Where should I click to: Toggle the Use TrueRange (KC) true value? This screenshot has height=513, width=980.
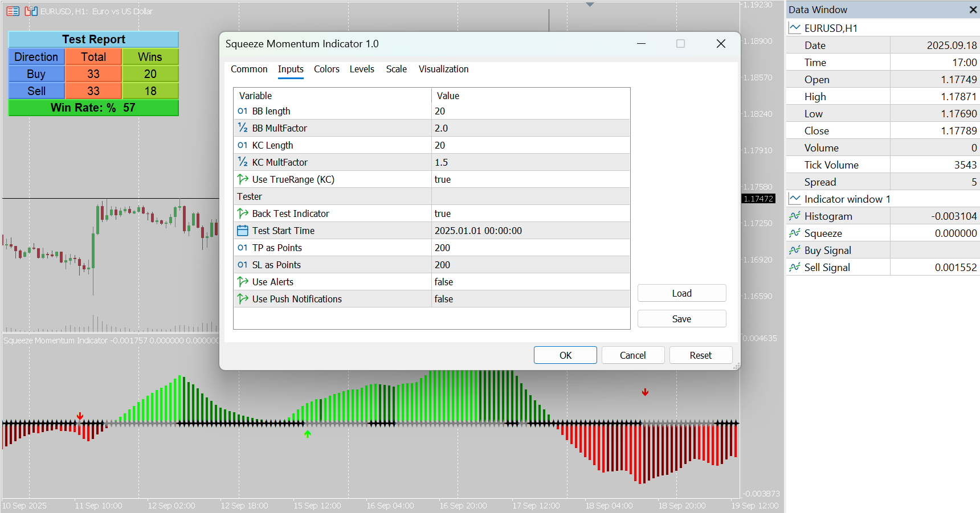(x=530, y=179)
